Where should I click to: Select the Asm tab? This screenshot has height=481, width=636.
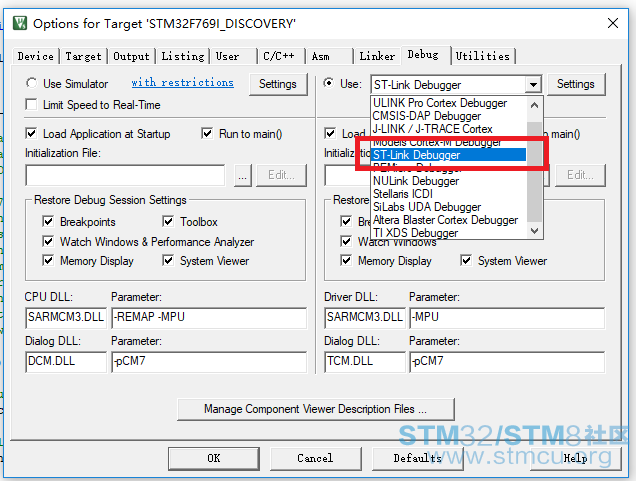pyautogui.click(x=329, y=56)
